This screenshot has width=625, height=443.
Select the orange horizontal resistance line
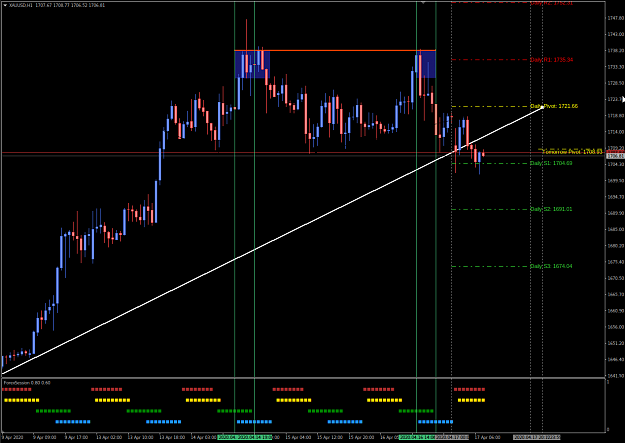tap(335, 51)
